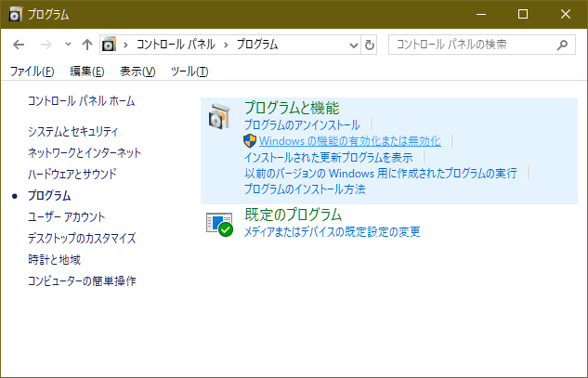The height and width of the screenshot is (378, 588).
Task: Open ネットワークとインターネット in sidebar
Action: pyautogui.click(x=85, y=152)
